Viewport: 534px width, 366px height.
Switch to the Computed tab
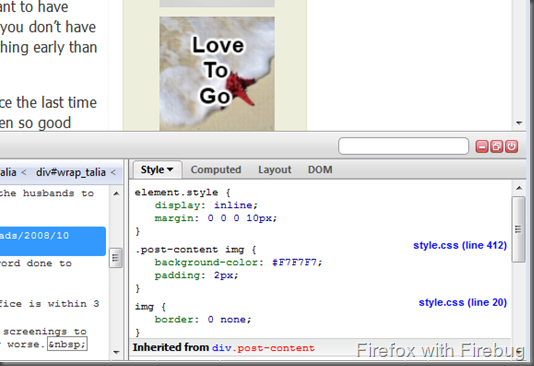point(216,170)
